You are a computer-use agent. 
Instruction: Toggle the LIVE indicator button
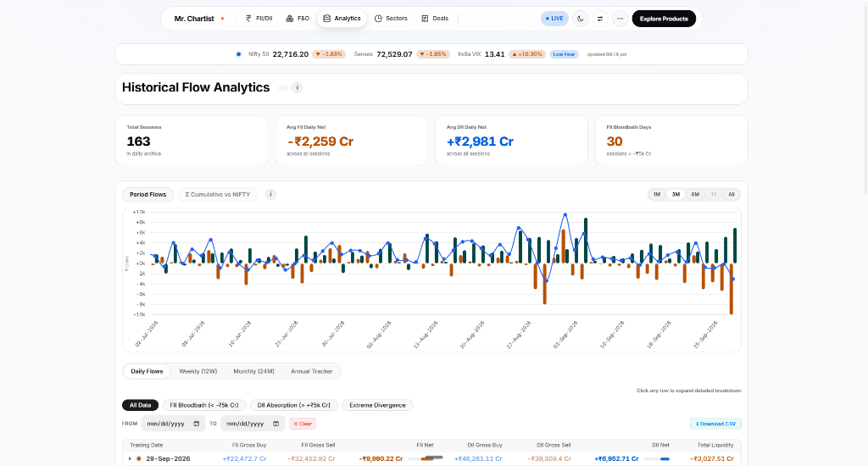coord(554,19)
